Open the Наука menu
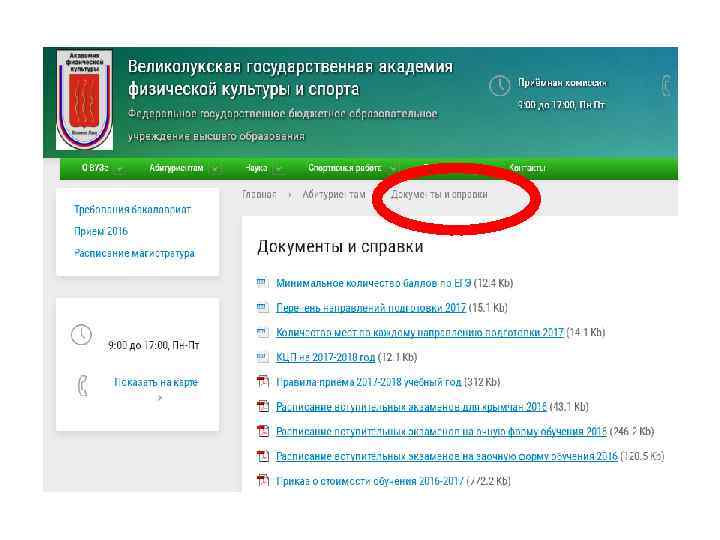Screen dimensions: 720x540 (256, 168)
